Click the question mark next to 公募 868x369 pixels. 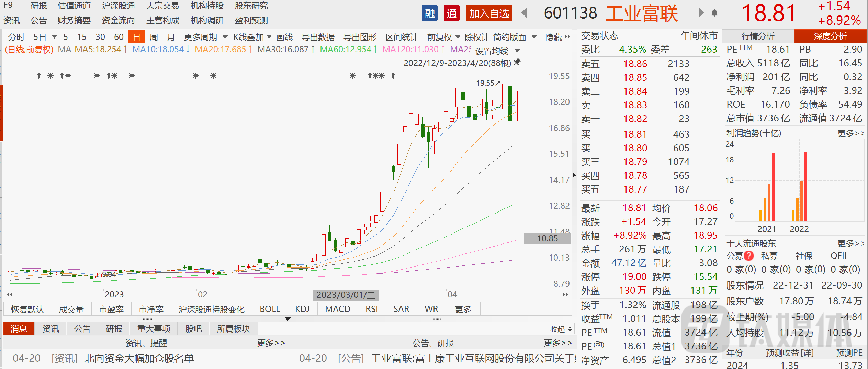[x=749, y=256]
